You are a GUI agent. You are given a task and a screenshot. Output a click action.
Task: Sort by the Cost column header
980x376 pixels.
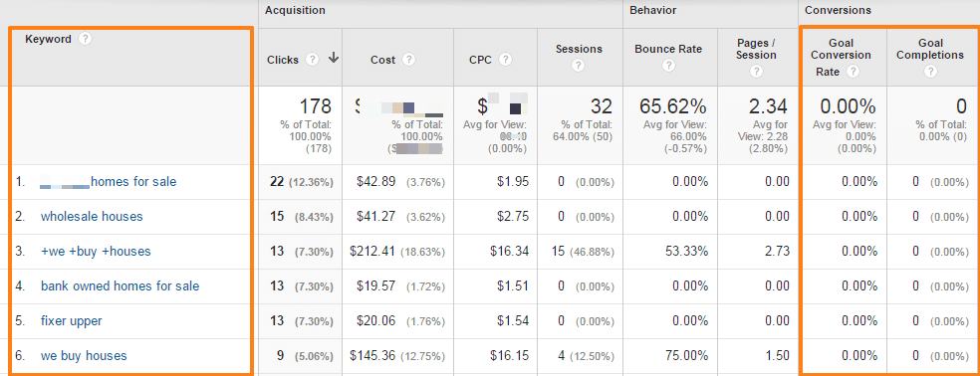pyautogui.click(x=382, y=60)
